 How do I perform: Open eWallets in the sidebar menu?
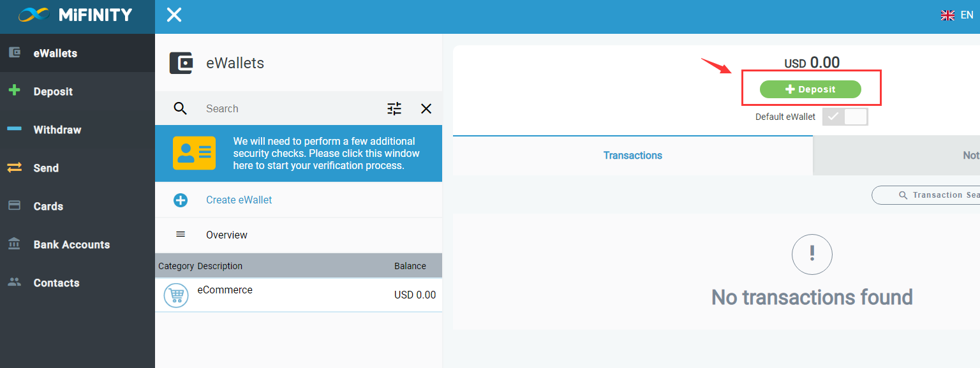coord(77,53)
